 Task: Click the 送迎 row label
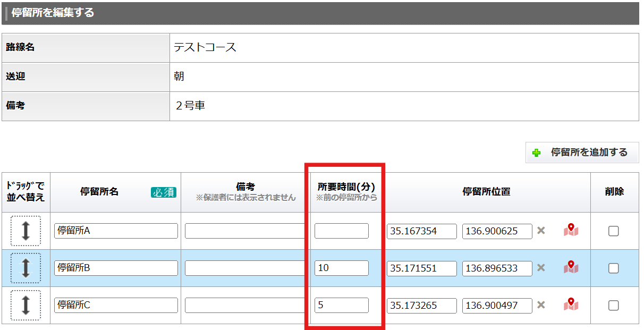(15, 77)
